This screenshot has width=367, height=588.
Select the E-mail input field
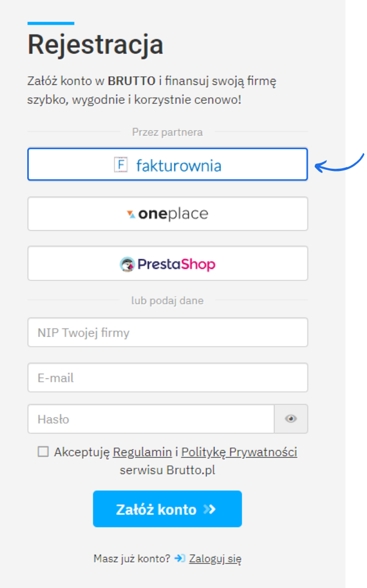167,377
